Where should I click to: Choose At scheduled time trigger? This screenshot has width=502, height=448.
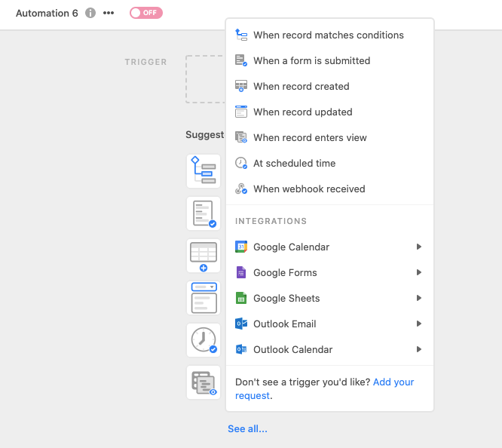329,163
